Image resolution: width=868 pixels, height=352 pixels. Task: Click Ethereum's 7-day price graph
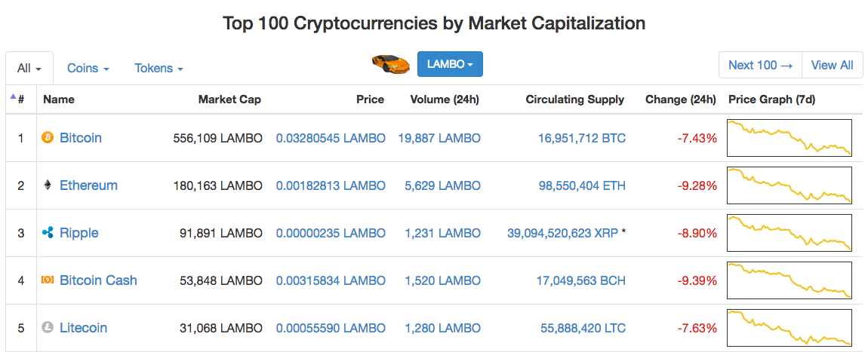pos(789,185)
